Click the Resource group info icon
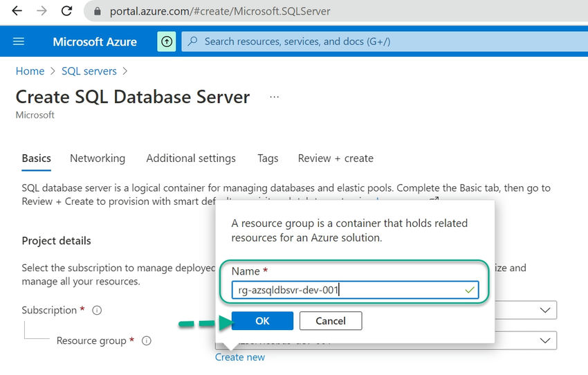Screen dimensions: 588x375 [146, 341]
